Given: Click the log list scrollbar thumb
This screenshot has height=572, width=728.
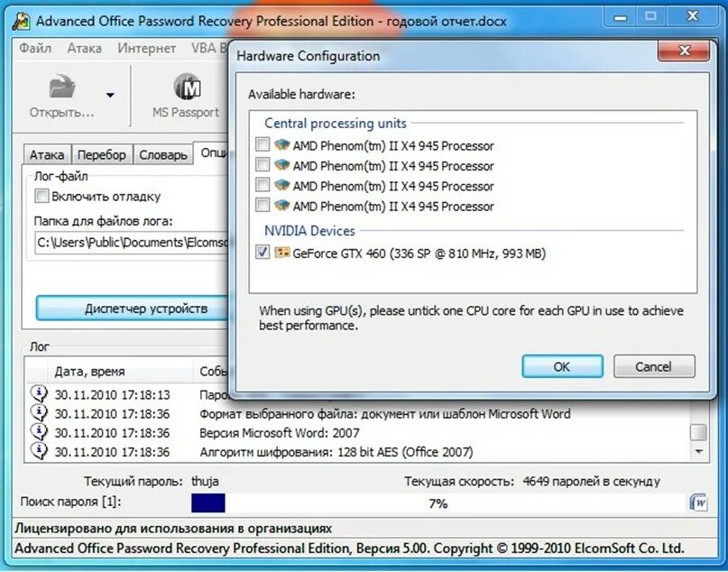Looking at the screenshot, I should coord(698,432).
